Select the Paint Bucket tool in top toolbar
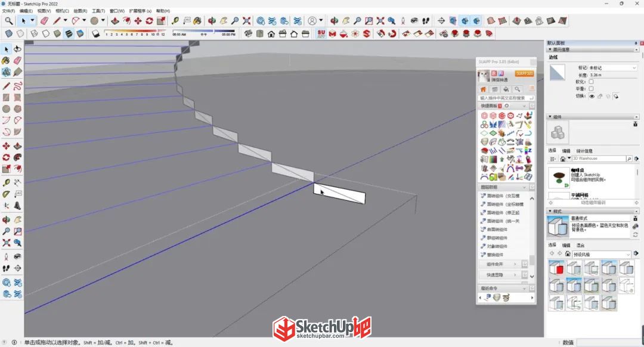 (197, 20)
